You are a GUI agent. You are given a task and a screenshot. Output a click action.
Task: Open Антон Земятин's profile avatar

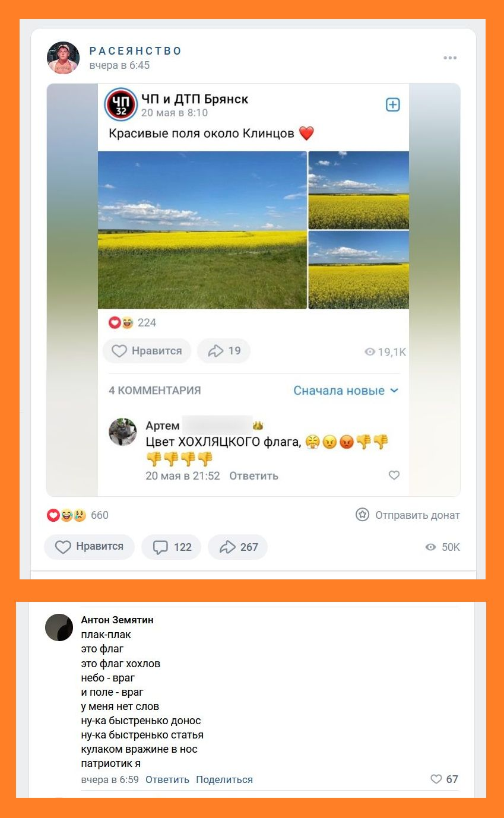click(x=59, y=627)
